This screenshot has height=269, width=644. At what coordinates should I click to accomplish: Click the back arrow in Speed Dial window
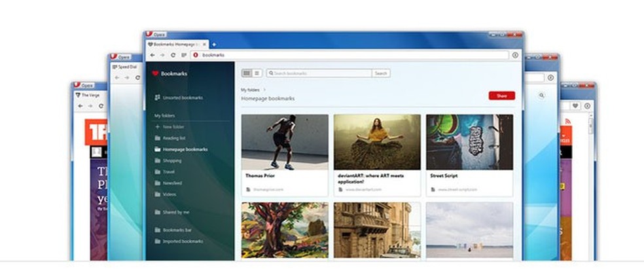tap(117, 77)
